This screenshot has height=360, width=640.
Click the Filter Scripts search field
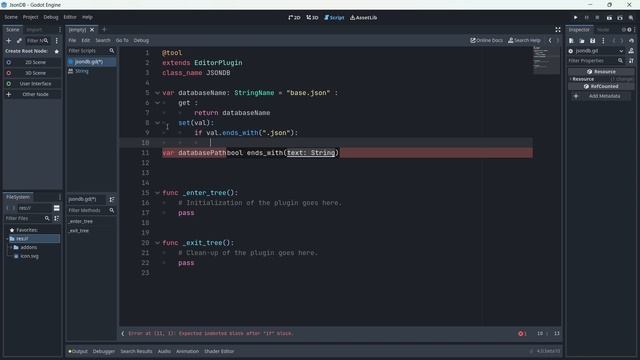(x=91, y=51)
